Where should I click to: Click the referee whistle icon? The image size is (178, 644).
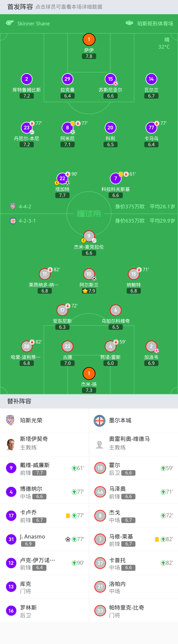pyautogui.click(x=9, y=23)
